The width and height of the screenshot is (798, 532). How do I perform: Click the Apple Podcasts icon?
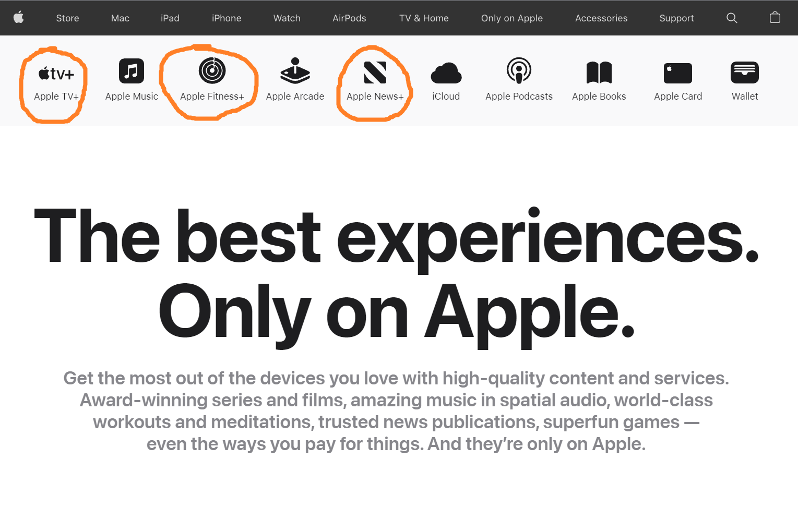(x=519, y=71)
